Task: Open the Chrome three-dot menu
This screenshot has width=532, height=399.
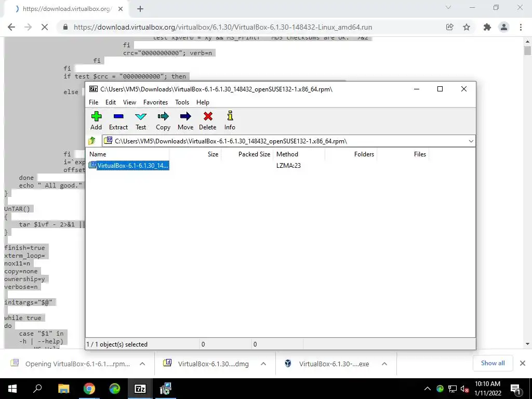Action: point(521,27)
